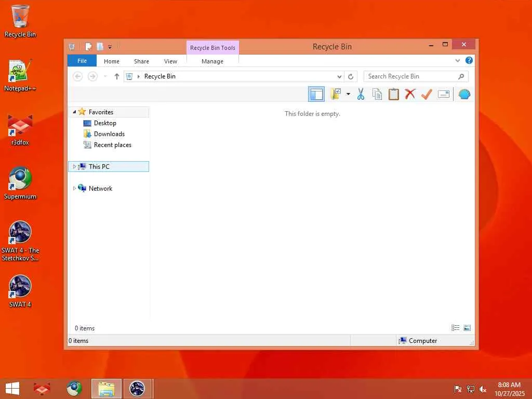The image size is (532, 399).
Task: Switch to the Home ribbon tab
Action: tap(112, 61)
